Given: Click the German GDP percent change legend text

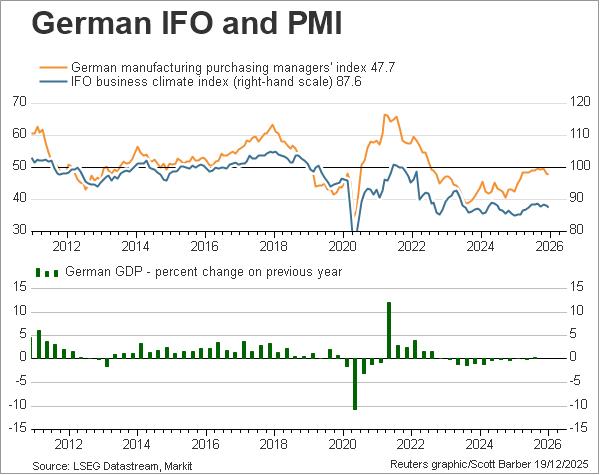Looking at the screenshot, I should point(204,271).
